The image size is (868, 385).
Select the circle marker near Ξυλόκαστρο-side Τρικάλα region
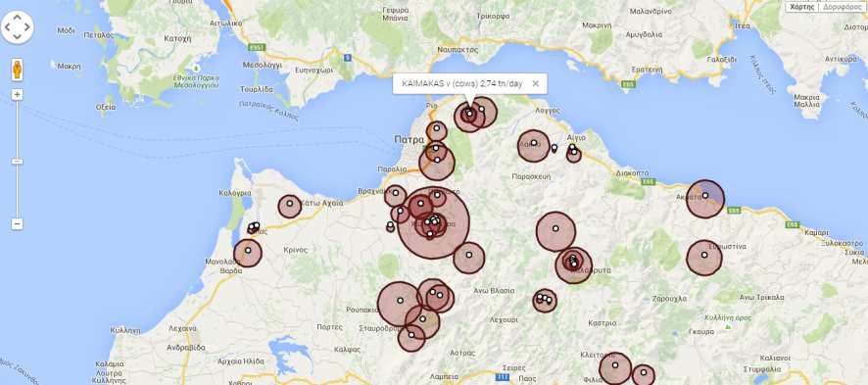[704, 258]
